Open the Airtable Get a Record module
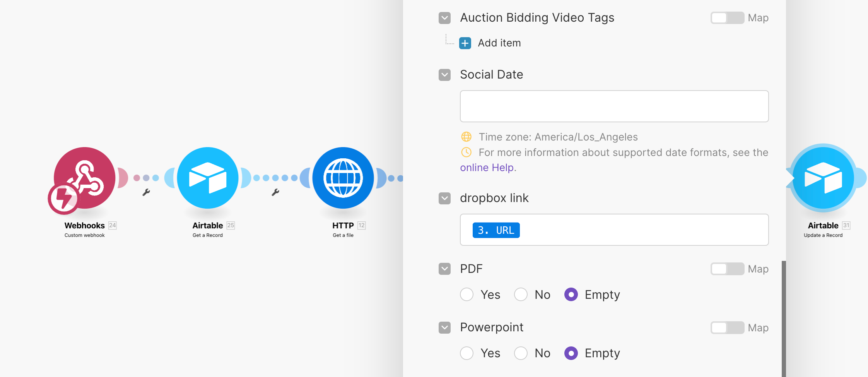This screenshot has height=377, width=868. tap(208, 178)
